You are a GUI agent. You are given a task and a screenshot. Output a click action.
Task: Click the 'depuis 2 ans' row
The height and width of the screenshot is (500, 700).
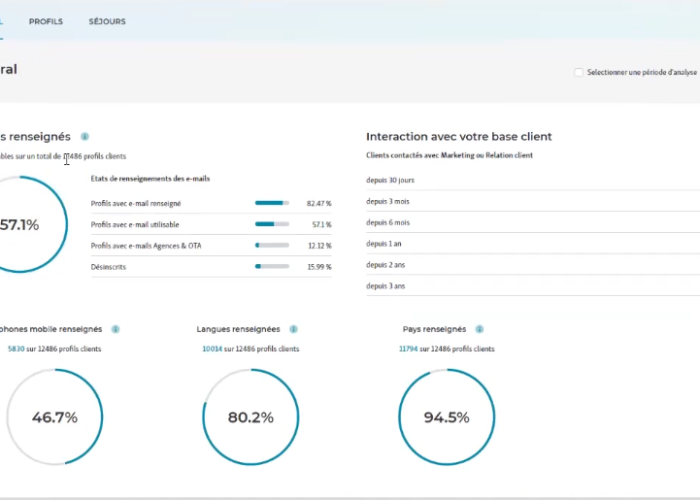[533, 265]
